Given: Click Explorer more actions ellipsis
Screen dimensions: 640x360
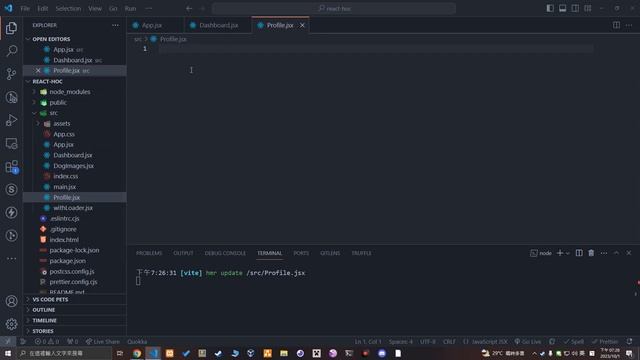Looking at the screenshot, I should tap(116, 25).
